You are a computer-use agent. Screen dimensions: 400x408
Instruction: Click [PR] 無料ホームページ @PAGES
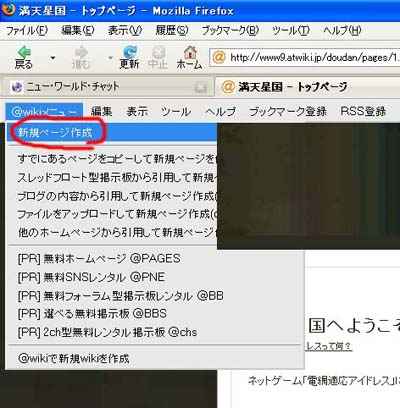pyautogui.click(x=99, y=259)
